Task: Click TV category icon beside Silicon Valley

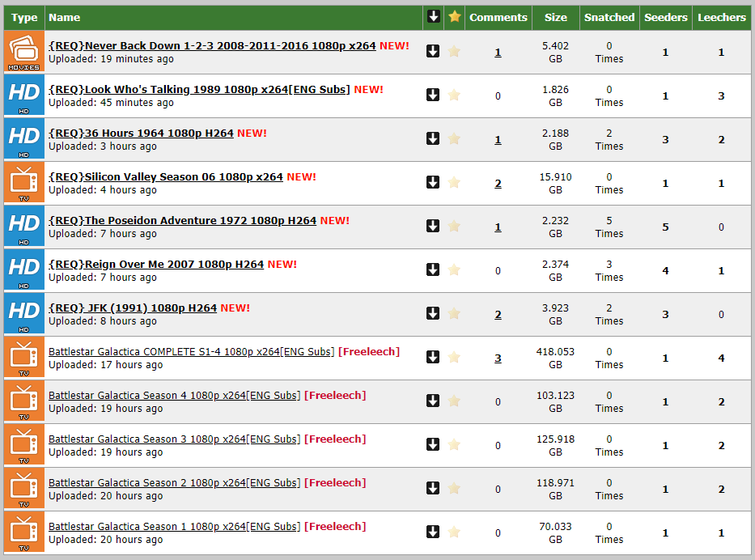Action: [23, 183]
